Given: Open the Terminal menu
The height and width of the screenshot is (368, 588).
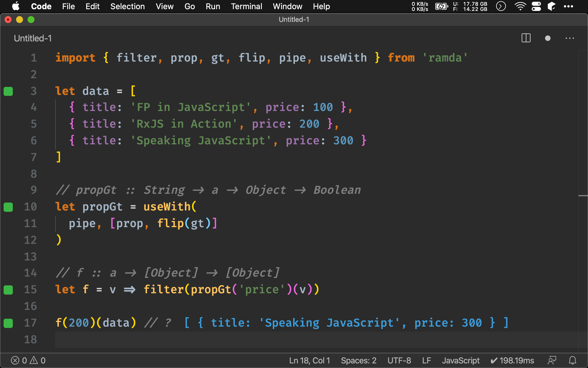Looking at the screenshot, I should click(x=246, y=6).
